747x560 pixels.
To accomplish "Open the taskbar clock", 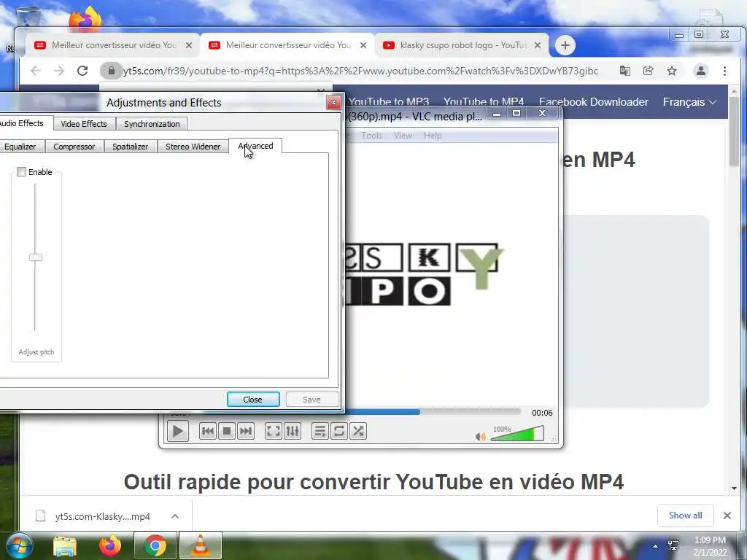I will (x=710, y=546).
